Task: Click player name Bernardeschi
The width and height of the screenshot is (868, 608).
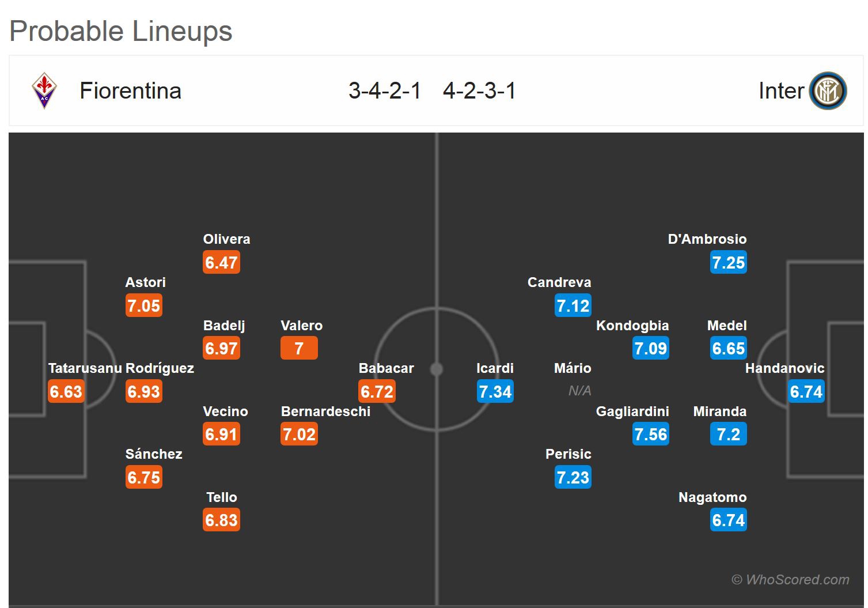Action: click(325, 411)
